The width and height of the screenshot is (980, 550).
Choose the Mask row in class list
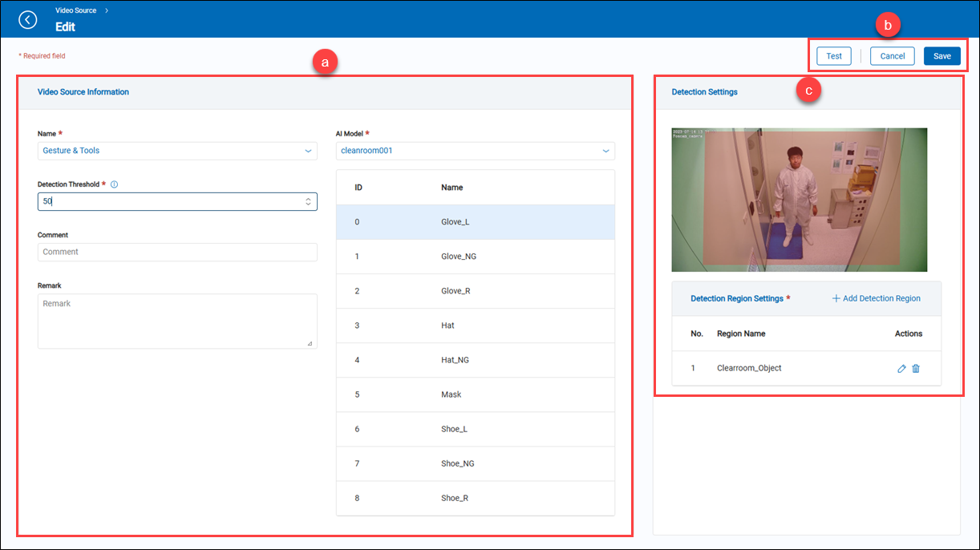(475, 394)
